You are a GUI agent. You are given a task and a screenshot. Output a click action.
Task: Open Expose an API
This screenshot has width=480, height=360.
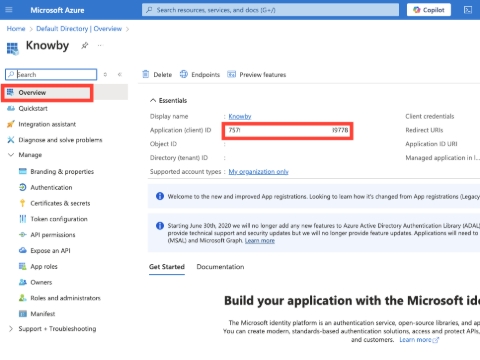[x=50, y=250]
